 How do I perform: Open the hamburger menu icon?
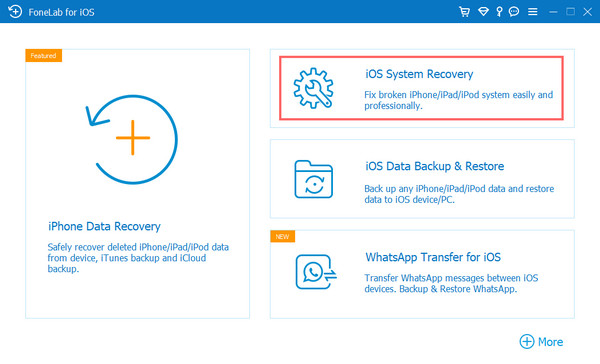(533, 12)
